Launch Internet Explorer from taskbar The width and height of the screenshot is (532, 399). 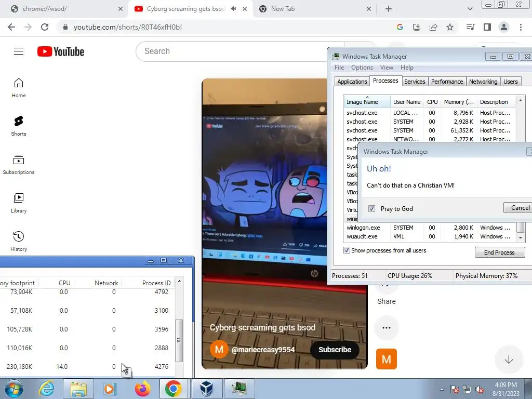[46, 389]
